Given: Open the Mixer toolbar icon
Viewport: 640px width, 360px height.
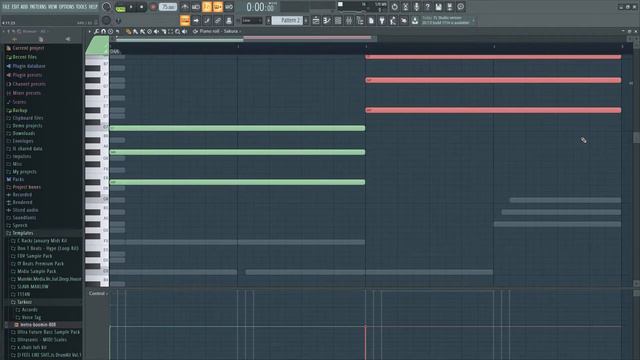Looking at the screenshot, I should click(x=349, y=20).
